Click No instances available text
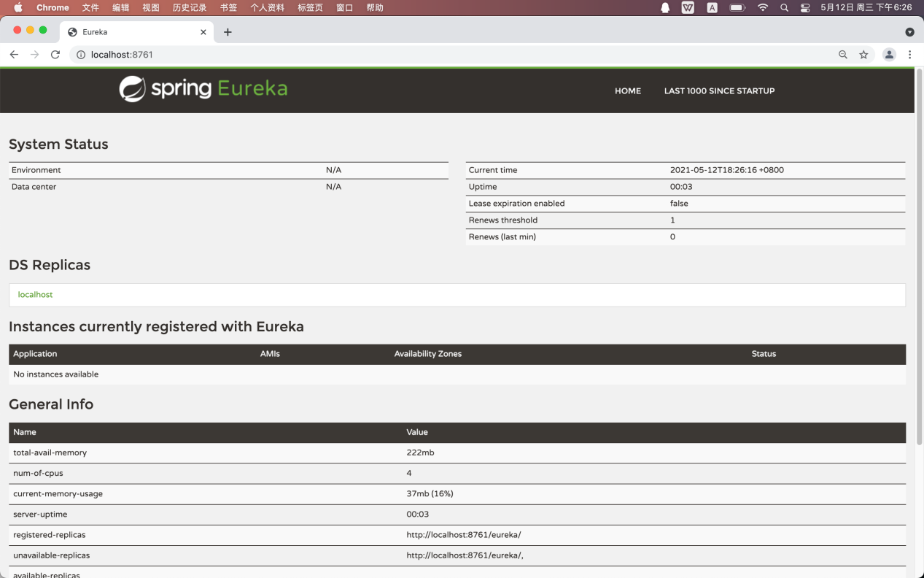Screen dimensions: 924x578 56,374
